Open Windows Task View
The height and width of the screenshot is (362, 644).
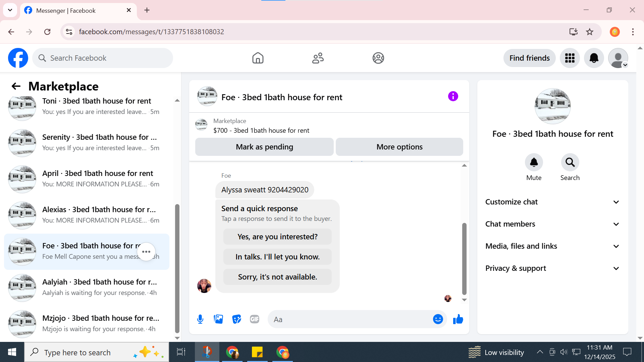coord(181,352)
